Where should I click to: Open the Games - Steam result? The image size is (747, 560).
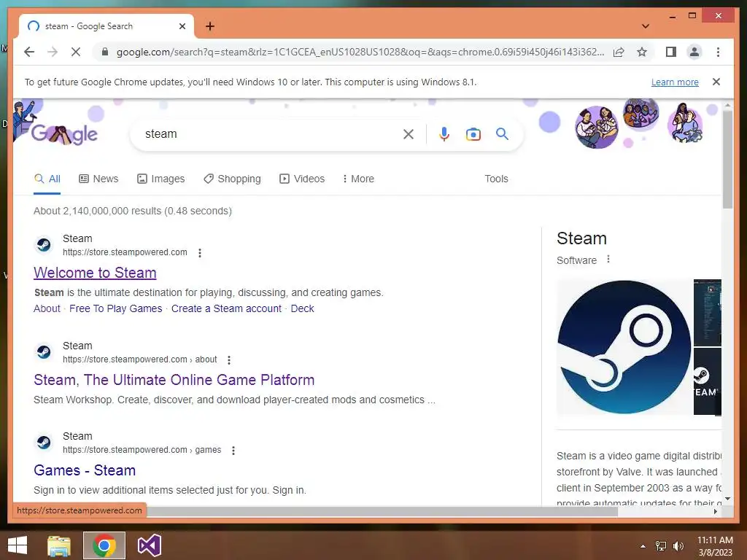coord(85,470)
